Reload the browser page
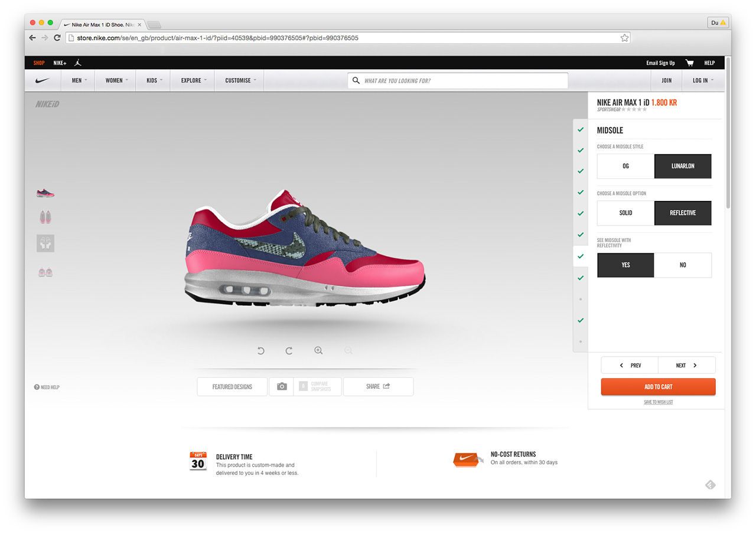The width and height of the screenshot is (756, 534). [57, 38]
